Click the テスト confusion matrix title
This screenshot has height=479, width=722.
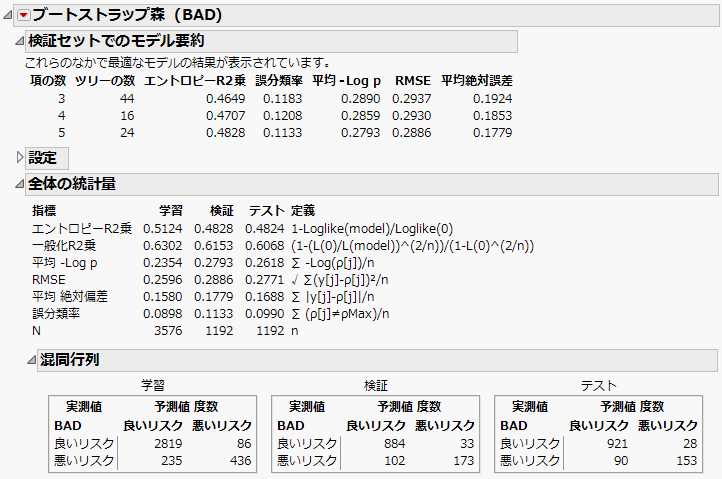coord(598,384)
